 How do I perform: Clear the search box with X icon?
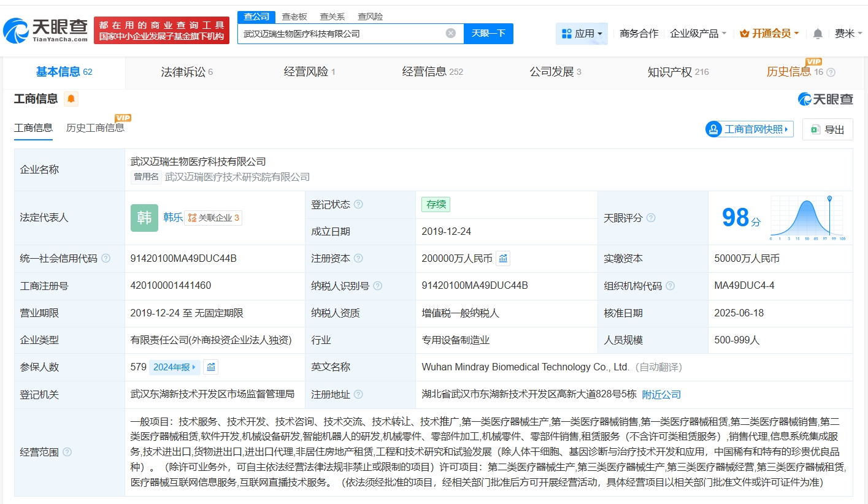(x=450, y=33)
